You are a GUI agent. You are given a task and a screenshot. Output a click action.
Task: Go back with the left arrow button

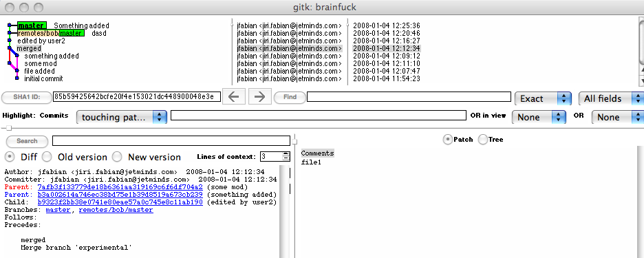[234, 97]
